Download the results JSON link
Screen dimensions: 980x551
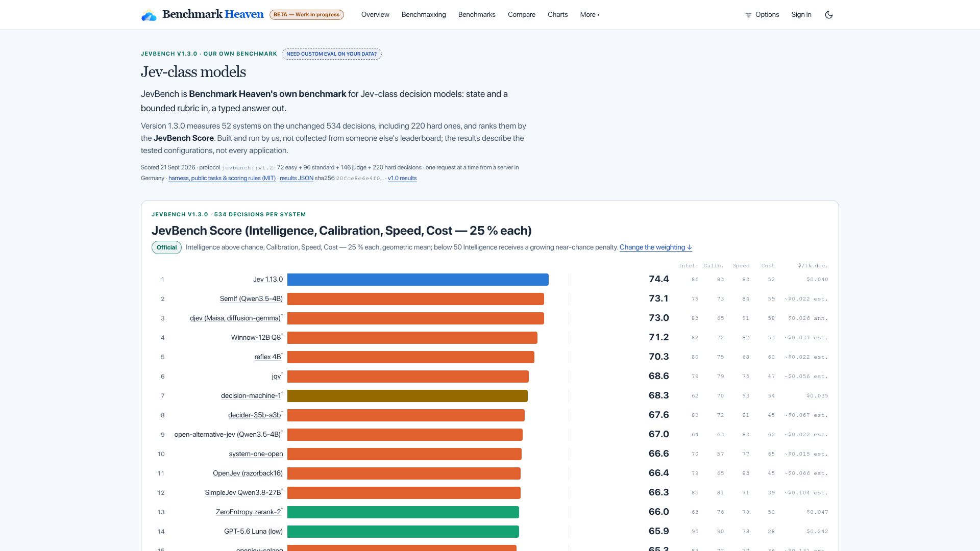(297, 178)
